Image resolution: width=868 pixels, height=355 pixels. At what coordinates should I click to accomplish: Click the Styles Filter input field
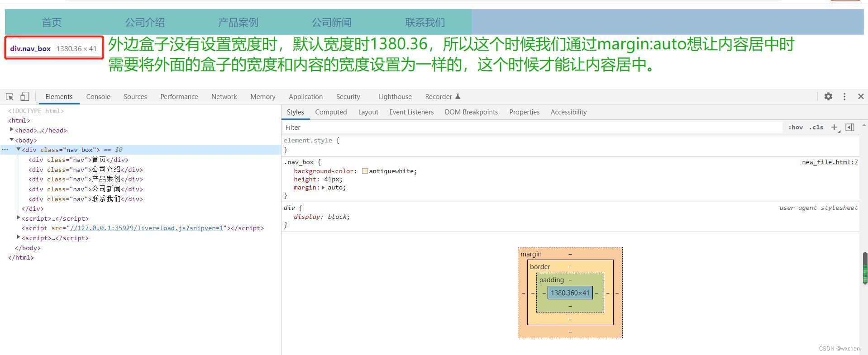(x=532, y=128)
